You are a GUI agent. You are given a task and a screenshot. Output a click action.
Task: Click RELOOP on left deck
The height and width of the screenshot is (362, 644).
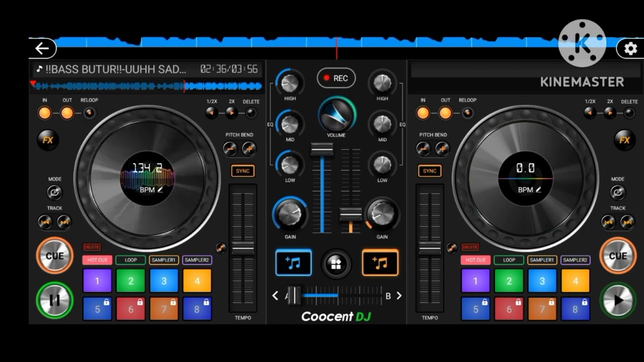click(x=89, y=113)
